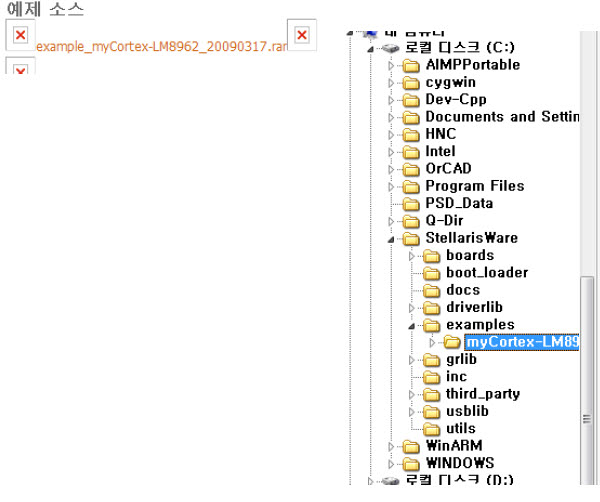Select the AIMPPortable folder icon
The height and width of the screenshot is (502, 600).
click(411, 65)
